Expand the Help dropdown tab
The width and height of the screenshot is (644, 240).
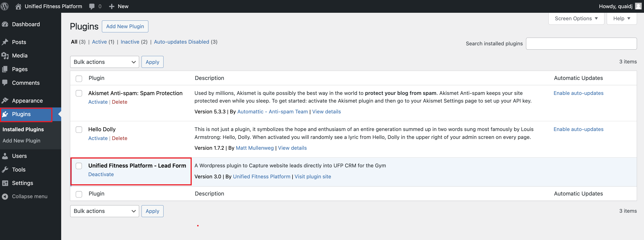tap(622, 18)
